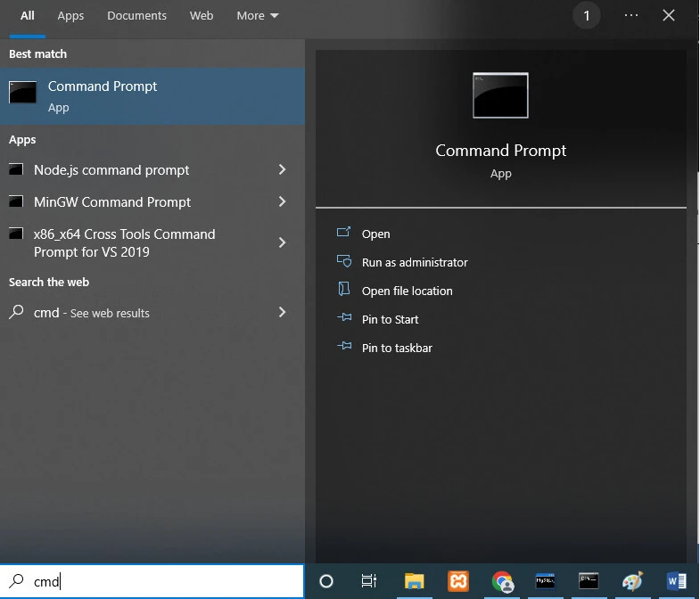The height and width of the screenshot is (599, 700).
Task: Expand Node.js command prompt options arrow
Action: tap(282, 169)
